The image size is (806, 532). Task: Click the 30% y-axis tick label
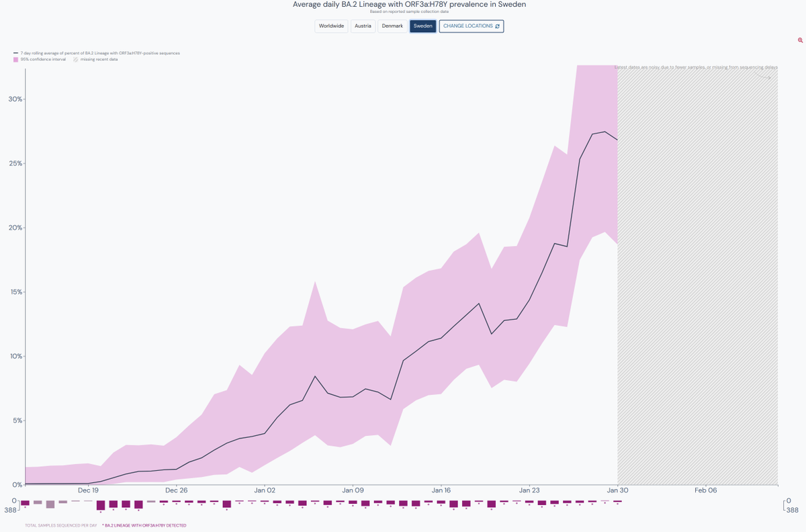click(x=15, y=99)
